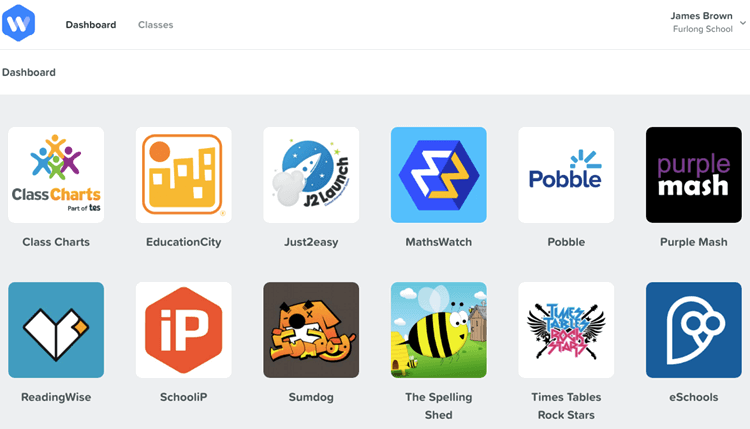Expand the James Brown account dropdown arrow
The height and width of the screenshot is (429, 750).
743,22
